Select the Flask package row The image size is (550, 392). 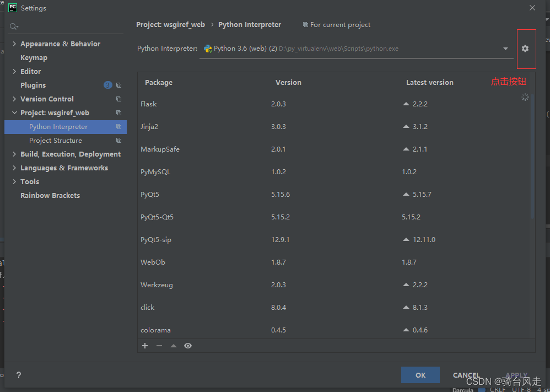pyautogui.click(x=333, y=104)
